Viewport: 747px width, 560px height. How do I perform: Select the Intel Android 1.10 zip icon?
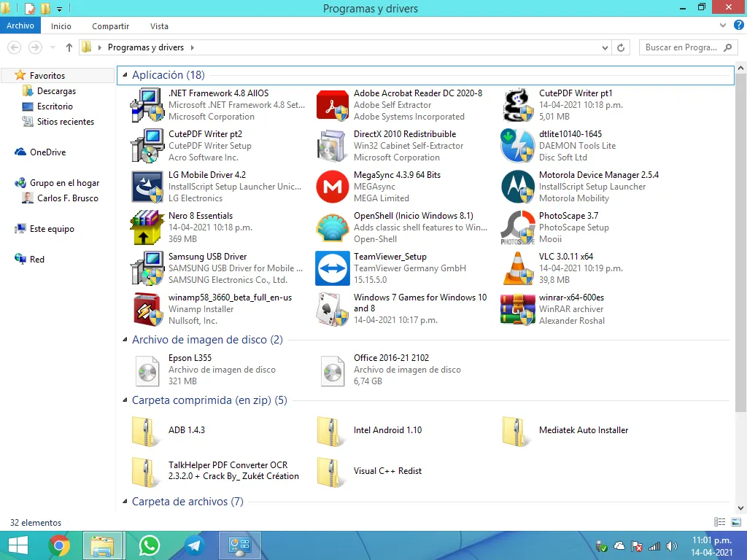[x=330, y=431]
